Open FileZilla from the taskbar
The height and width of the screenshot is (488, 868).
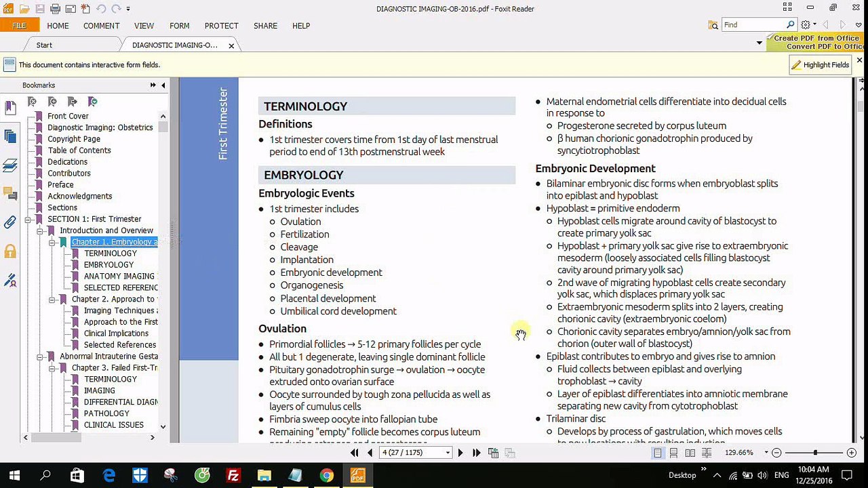[x=233, y=475]
